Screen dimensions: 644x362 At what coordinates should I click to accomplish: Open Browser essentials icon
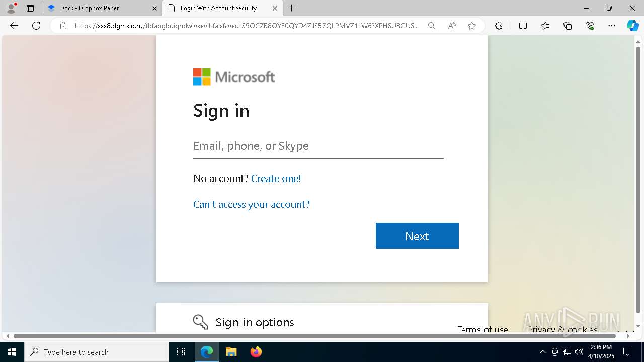[x=590, y=26]
